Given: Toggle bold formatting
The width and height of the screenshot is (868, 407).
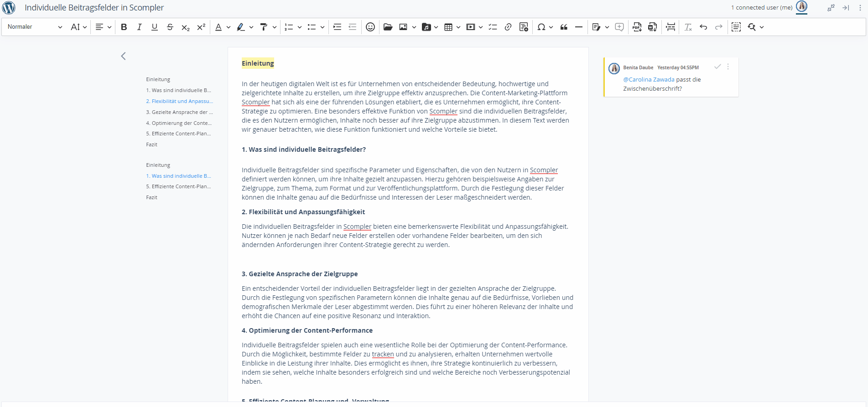Looking at the screenshot, I should coord(124,27).
